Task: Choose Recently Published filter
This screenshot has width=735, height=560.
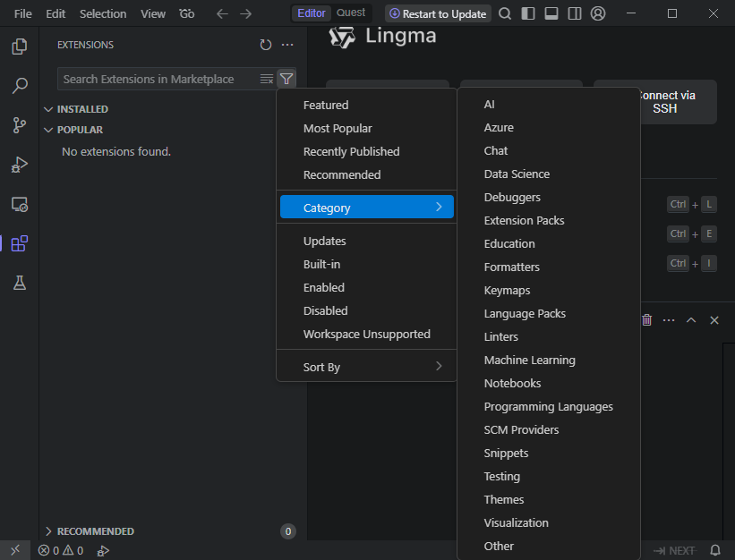Action: pos(366,152)
